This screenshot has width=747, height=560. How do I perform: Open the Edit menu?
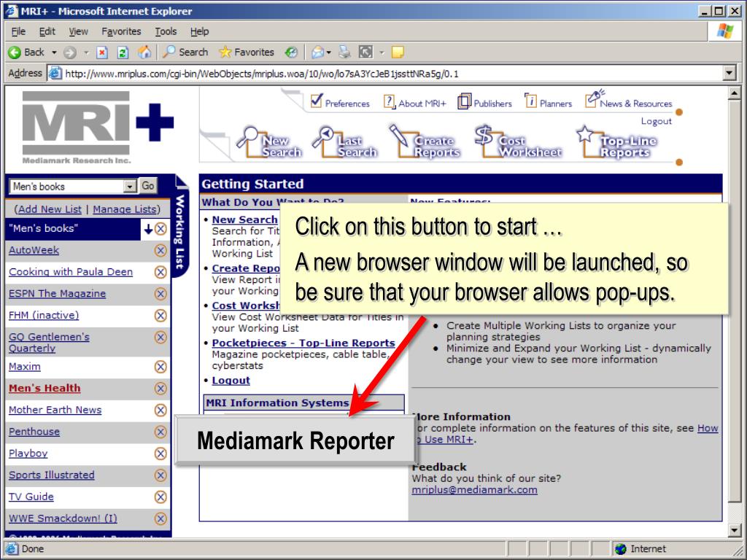[x=47, y=31]
